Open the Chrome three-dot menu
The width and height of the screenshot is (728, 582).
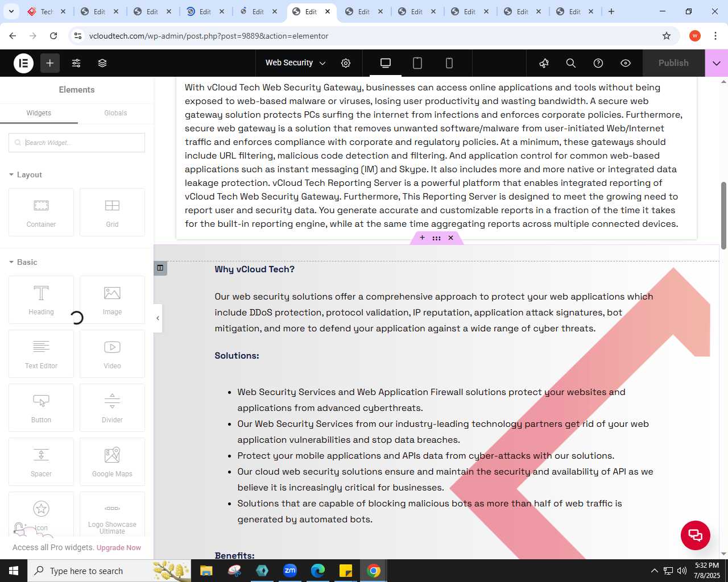[x=715, y=36]
